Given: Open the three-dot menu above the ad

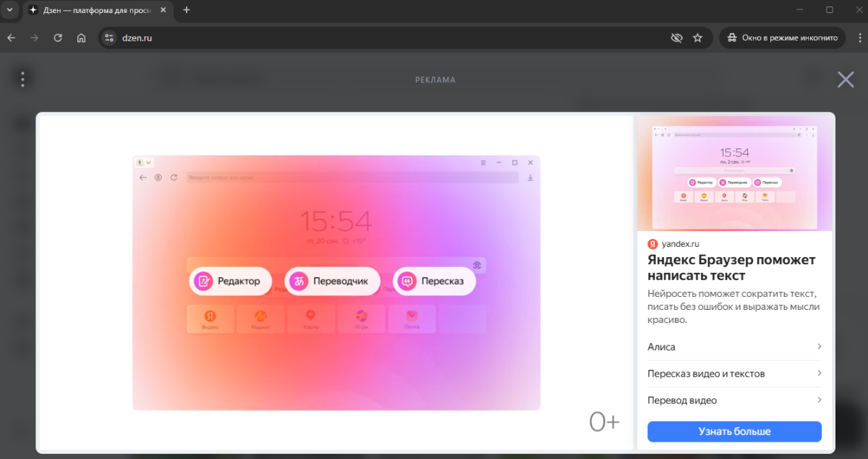Looking at the screenshot, I should 23,79.
